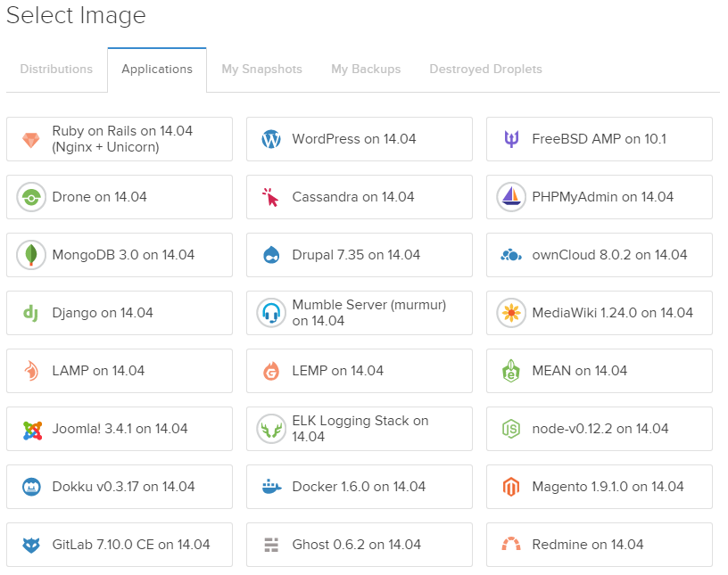This screenshot has height=575, width=728.
Task: Select MediaWiki 1.24.0 on 14.04 text
Action: pos(612,313)
